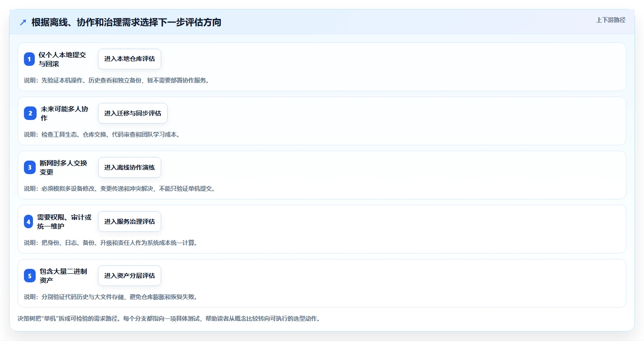
Task: Click heading 根据离线、协作和治理需求选择下一步评估方向
Action: (x=126, y=22)
